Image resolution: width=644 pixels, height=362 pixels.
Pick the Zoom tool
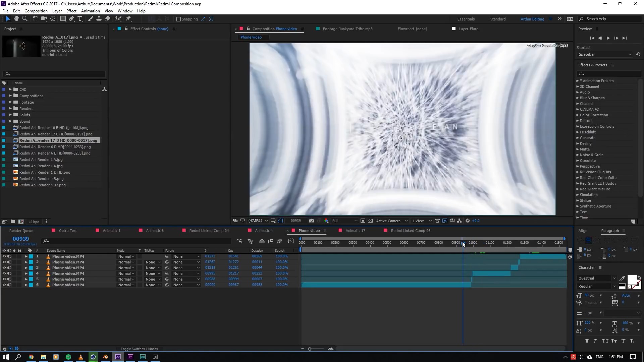pos(24,19)
